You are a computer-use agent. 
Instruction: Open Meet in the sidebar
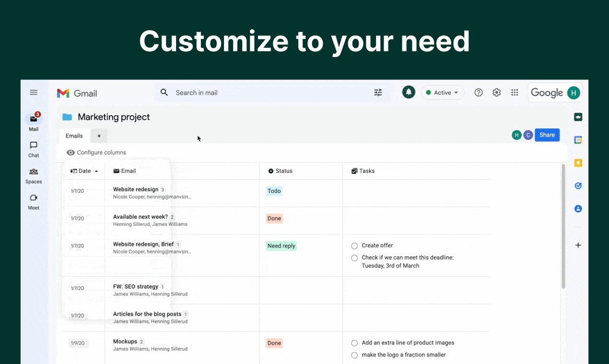click(34, 202)
